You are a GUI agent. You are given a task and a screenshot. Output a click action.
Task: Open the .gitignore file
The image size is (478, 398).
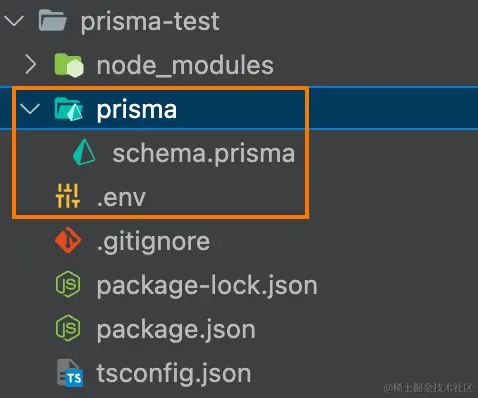[153, 242]
